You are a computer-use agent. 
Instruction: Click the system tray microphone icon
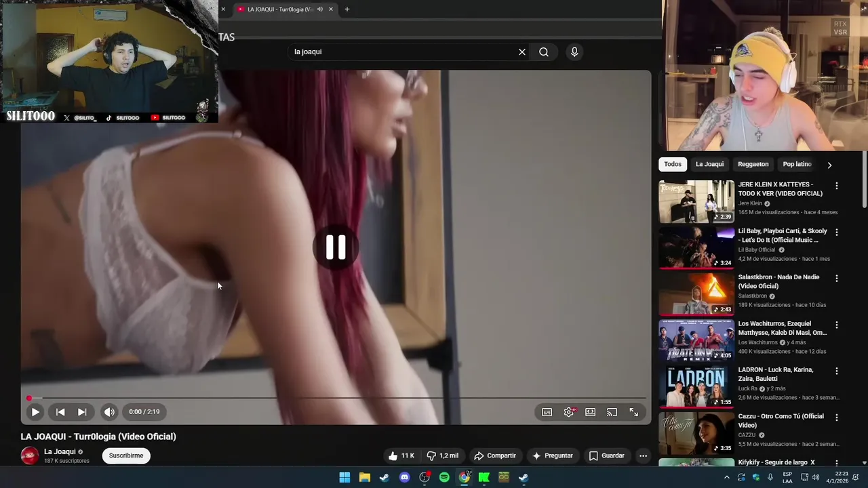point(770,477)
